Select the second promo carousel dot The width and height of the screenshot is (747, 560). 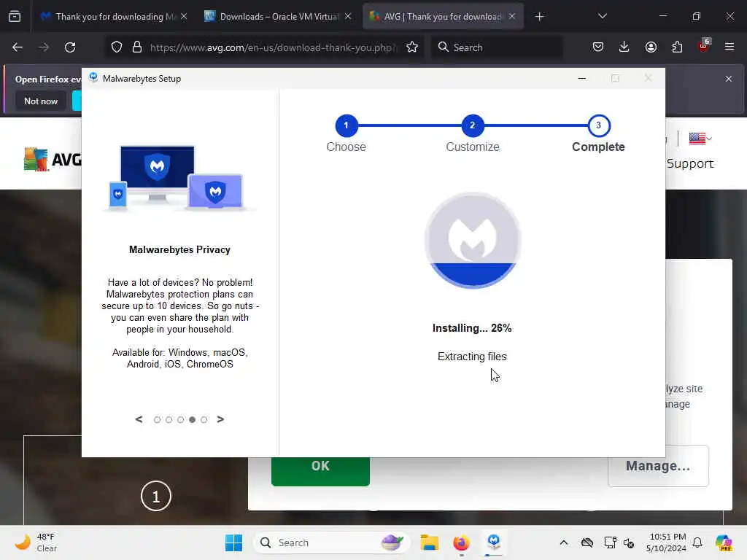click(169, 419)
